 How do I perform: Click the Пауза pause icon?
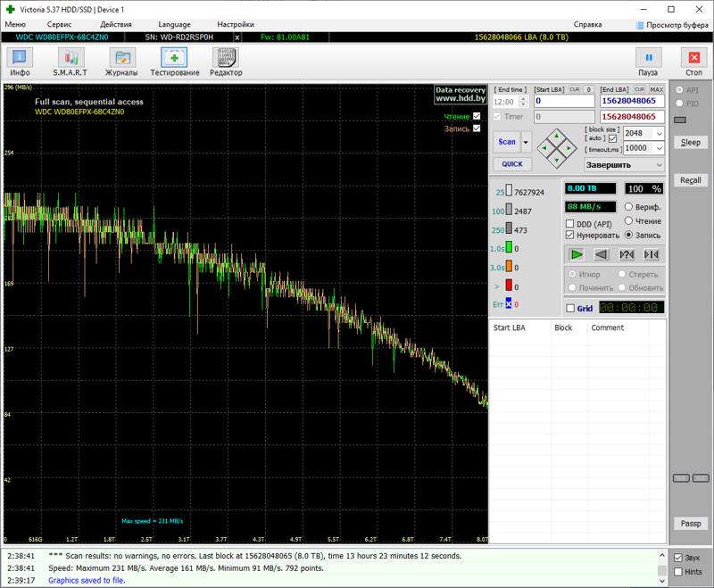tap(649, 58)
